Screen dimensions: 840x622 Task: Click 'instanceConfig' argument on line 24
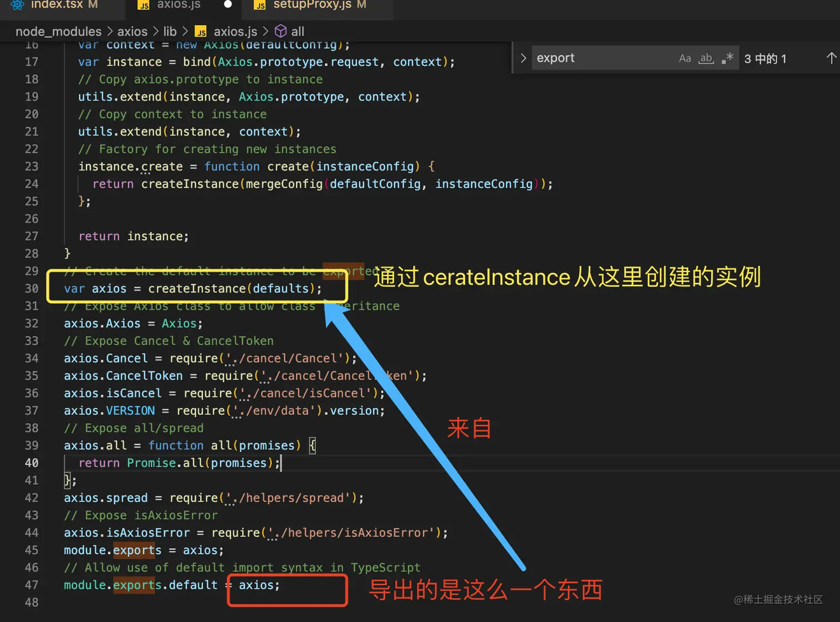(x=484, y=184)
